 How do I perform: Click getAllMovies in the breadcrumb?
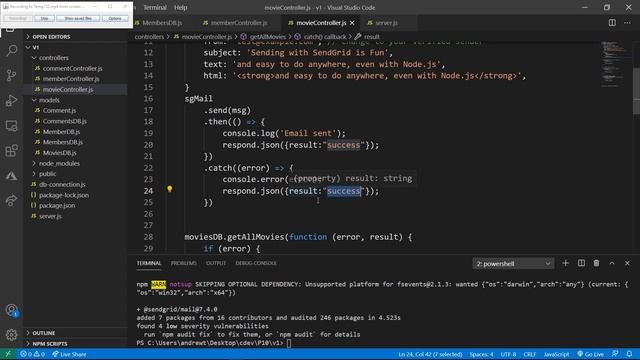(x=267, y=37)
